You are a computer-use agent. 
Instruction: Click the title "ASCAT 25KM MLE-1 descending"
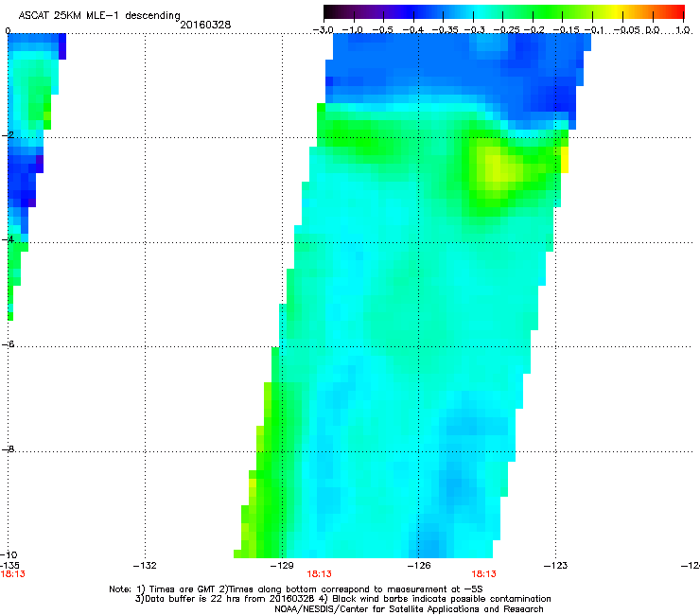[99, 16]
